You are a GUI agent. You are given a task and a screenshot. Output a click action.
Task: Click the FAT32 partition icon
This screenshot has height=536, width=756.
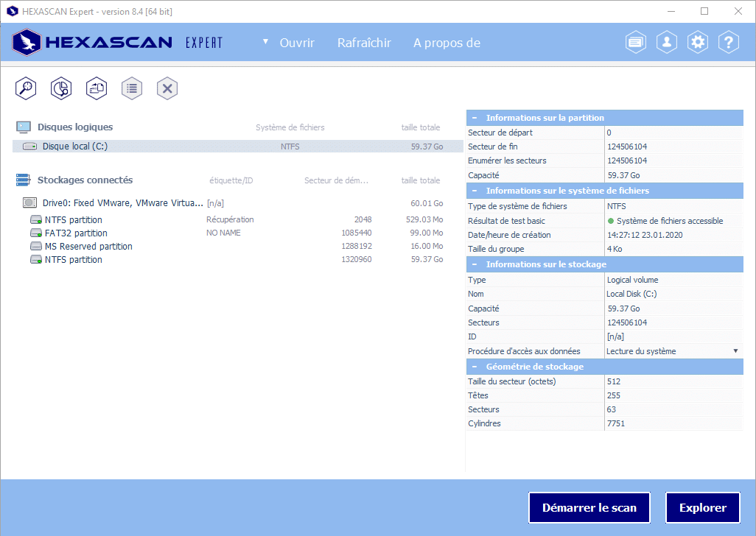[36, 233]
